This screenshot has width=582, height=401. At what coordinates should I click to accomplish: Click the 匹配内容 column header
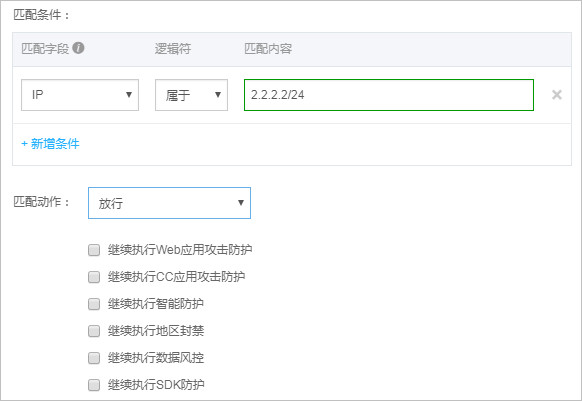click(x=268, y=48)
